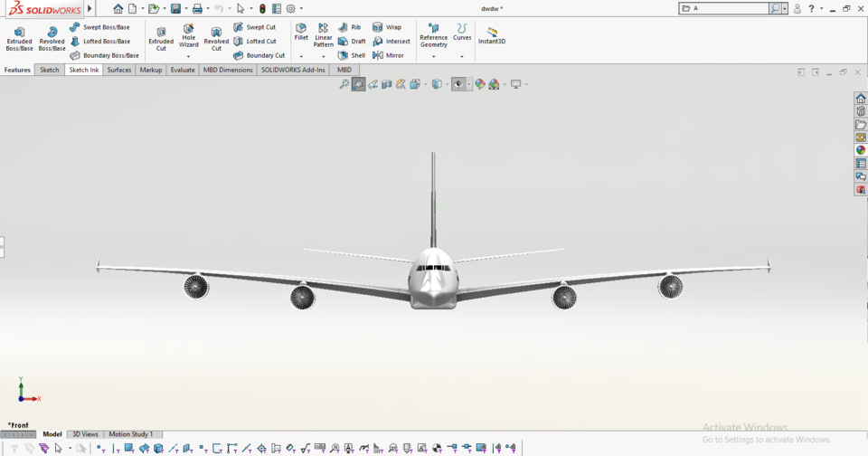This screenshot has width=868, height=456.
Task: Toggle the Filter Solid Bodies selection filter
Action: click(x=158, y=448)
